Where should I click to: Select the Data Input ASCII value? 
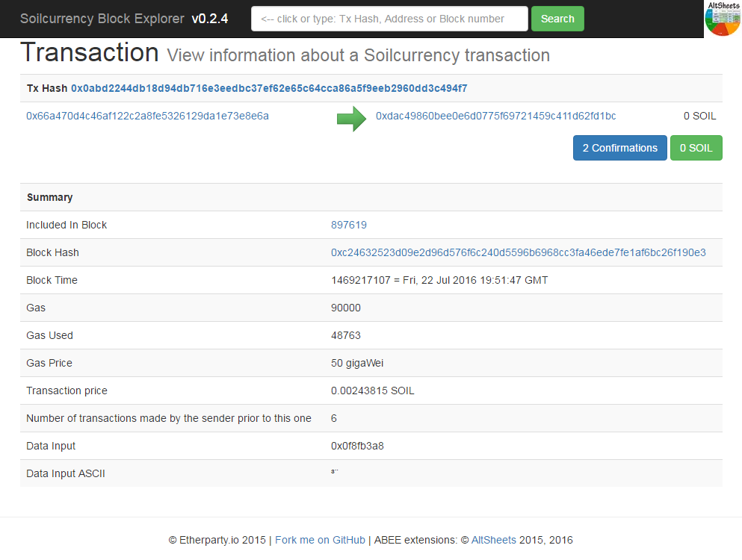coord(335,471)
